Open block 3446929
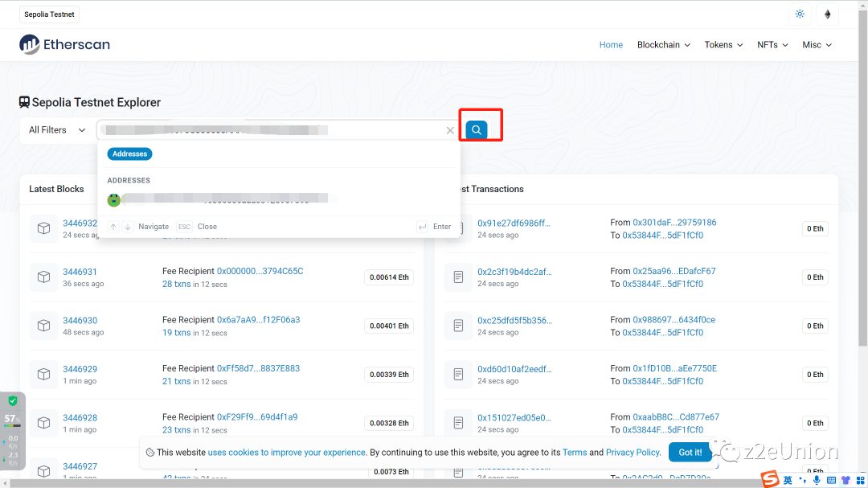The height and width of the screenshot is (488, 868). [80, 370]
